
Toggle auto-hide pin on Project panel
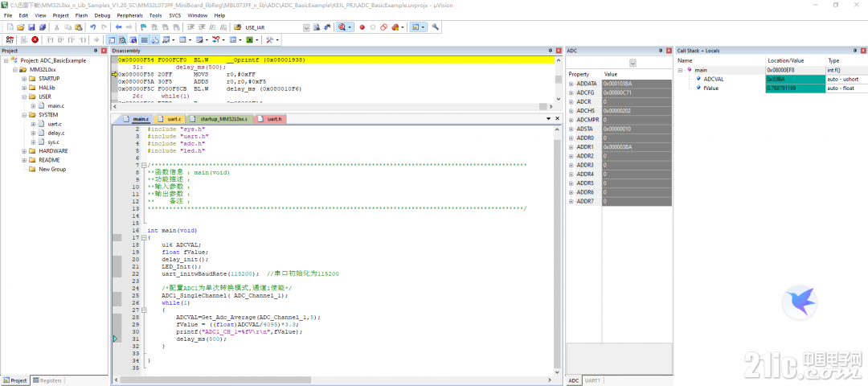[96, 51]
